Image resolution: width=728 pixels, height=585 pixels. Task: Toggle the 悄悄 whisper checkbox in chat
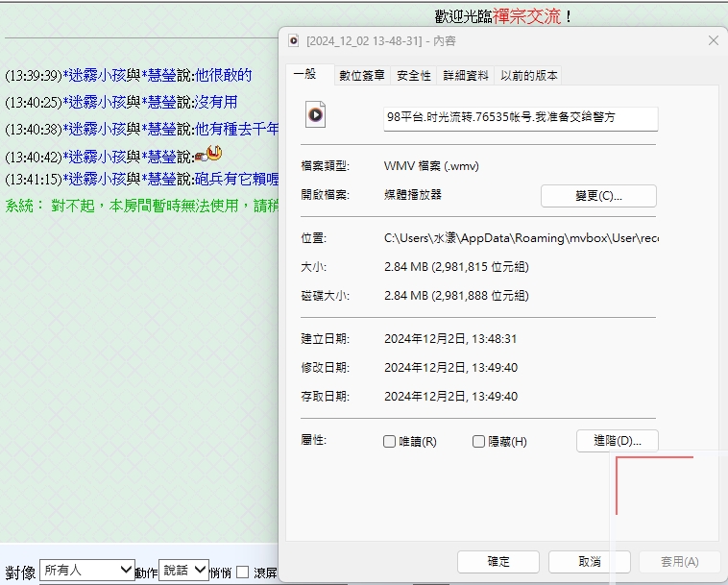(242, 572)
